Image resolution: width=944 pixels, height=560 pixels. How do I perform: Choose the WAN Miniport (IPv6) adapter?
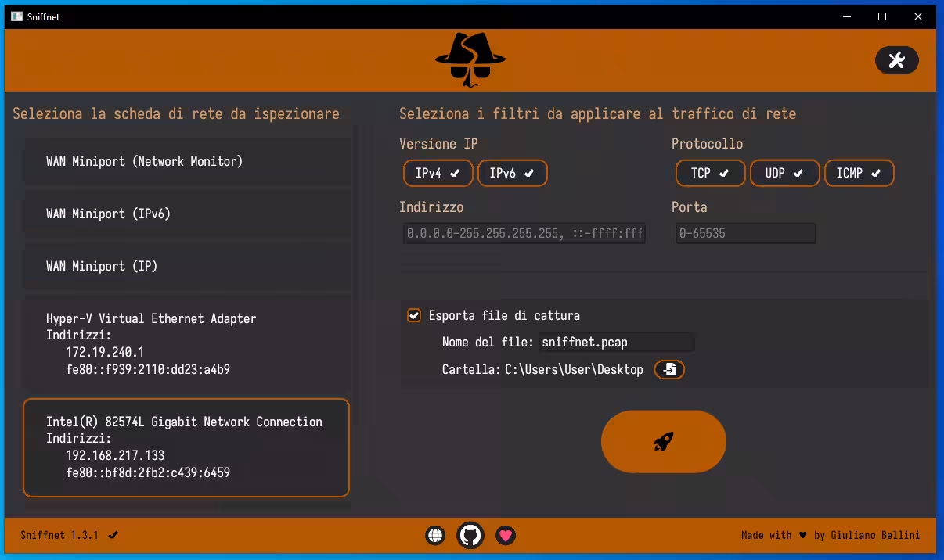(x=186, y=214)
